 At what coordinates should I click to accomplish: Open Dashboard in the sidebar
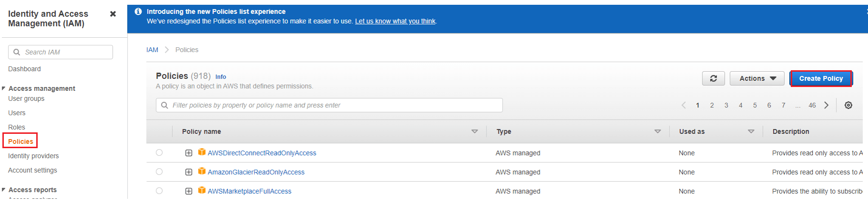click(24, 69)
